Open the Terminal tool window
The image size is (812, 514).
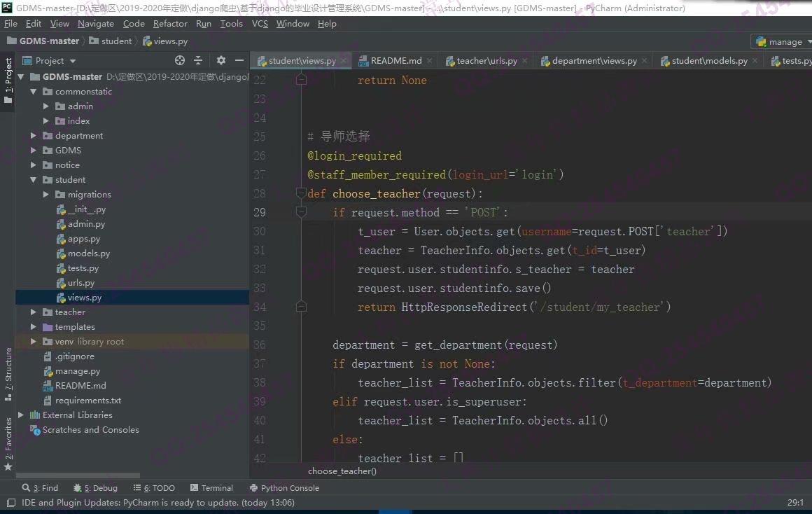pos(211,488)
